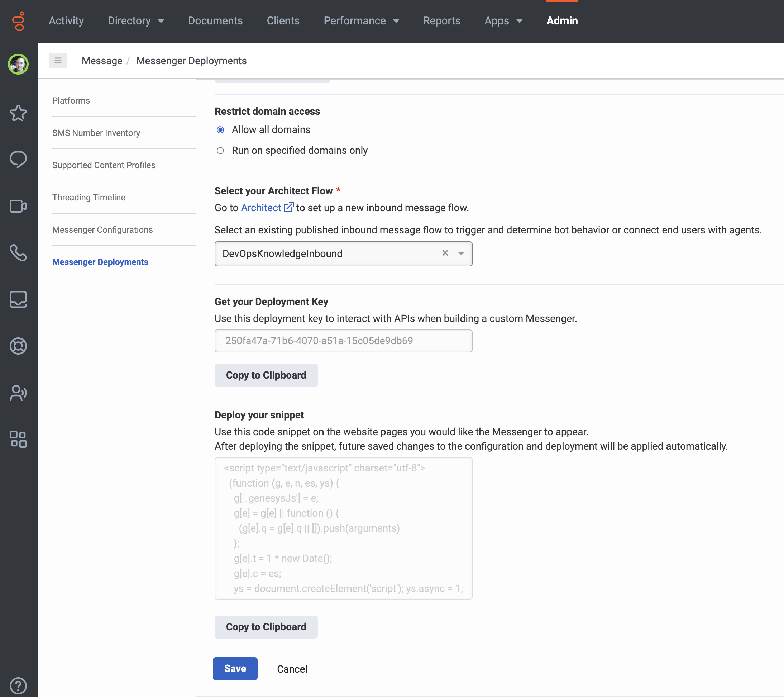Open the Phone panel from the sidebar
Screen dimensions: 784x697
18,253
